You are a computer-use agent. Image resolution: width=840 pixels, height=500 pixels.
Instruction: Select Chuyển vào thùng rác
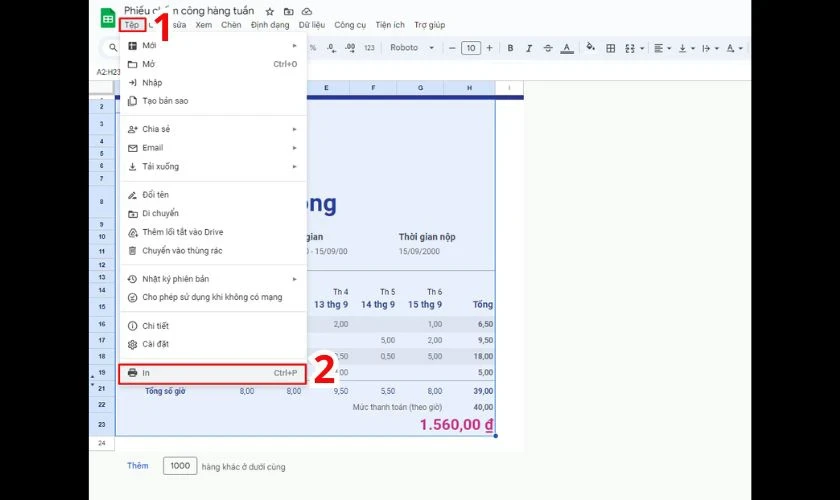(x=213, y=250)
